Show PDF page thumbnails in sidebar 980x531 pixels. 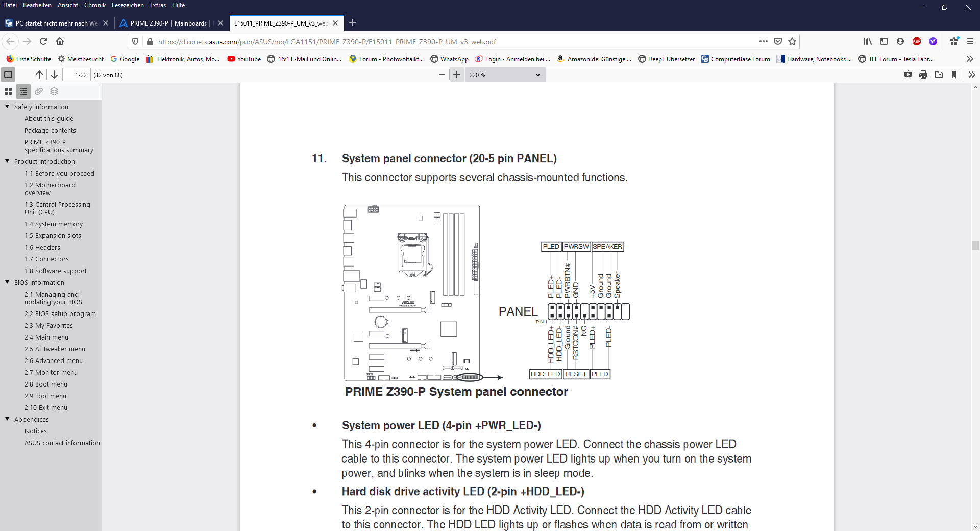(x=8, y=91)
